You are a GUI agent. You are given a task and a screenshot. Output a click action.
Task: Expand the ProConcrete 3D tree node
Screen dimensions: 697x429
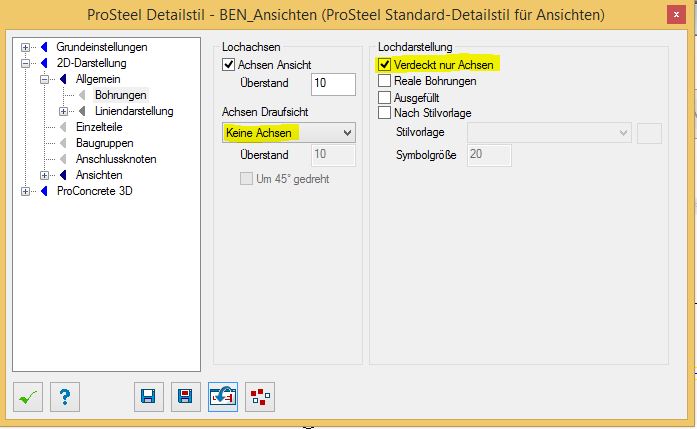25,191
